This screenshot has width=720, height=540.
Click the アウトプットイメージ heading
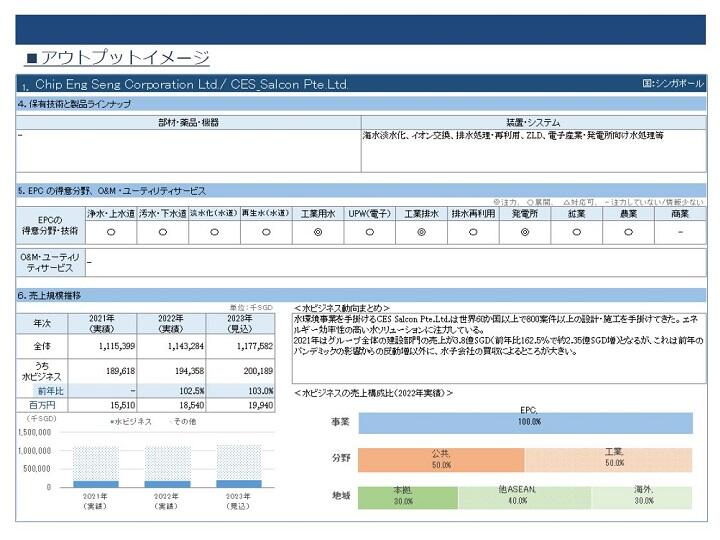coord(118,58)
